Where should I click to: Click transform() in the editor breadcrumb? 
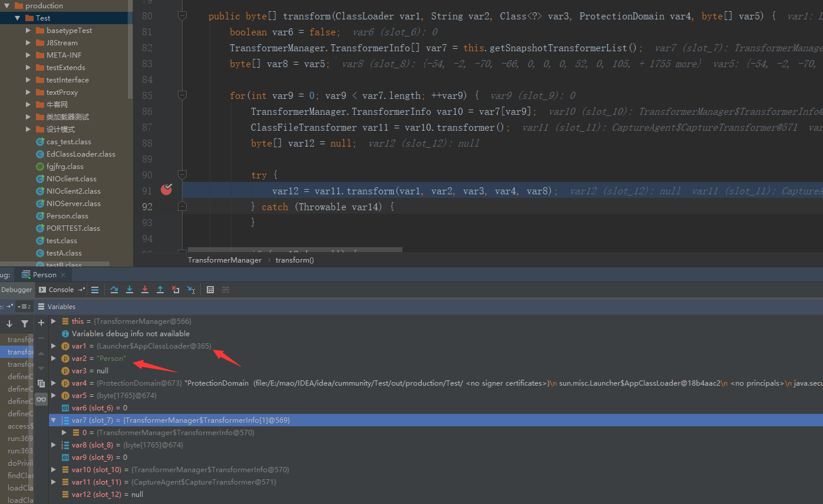[295, 260]
